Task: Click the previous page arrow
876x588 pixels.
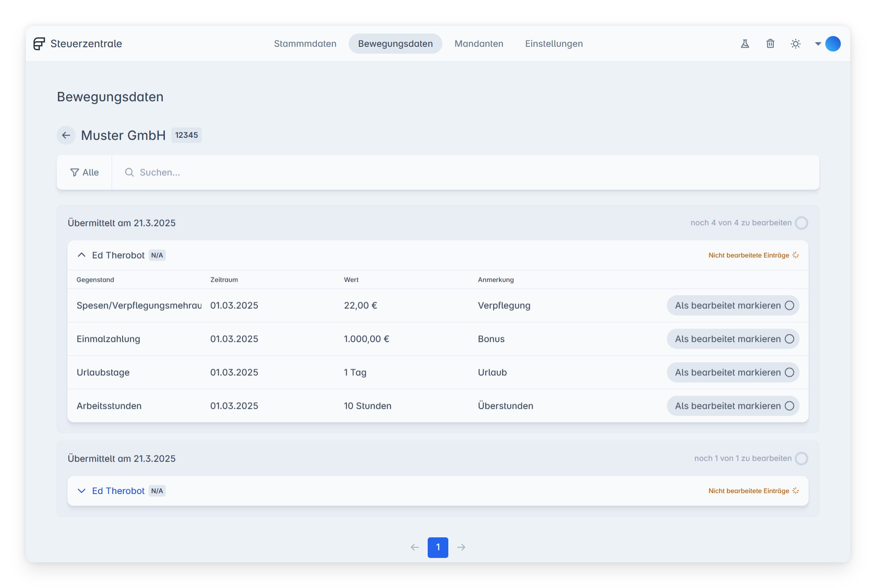Action: point(414,547)
